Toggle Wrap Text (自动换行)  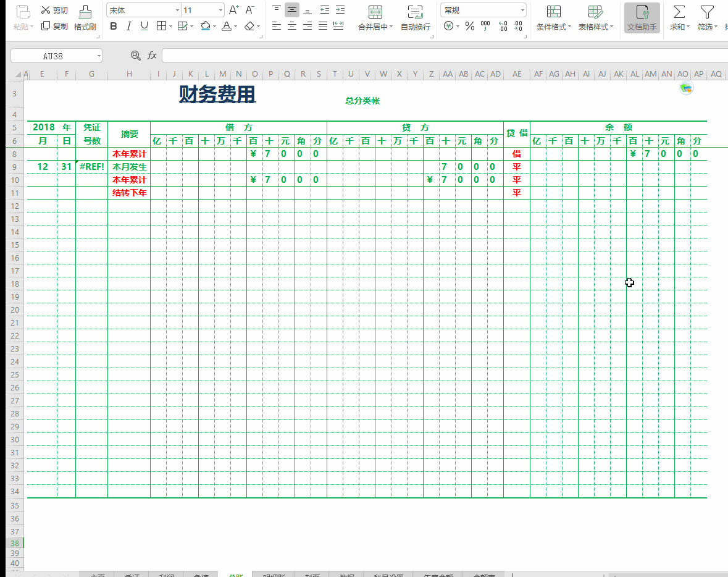(415, 18)
